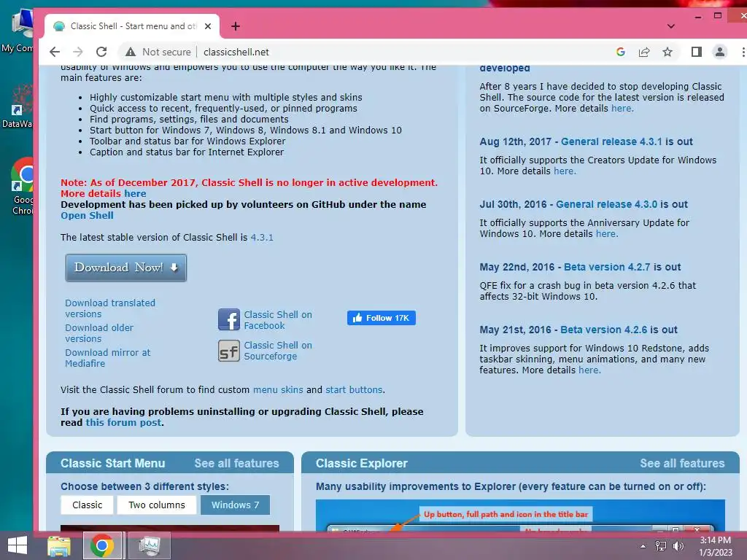Click the browser forward arrow
The height and width of the screenshot is (560, 747).
pos(78,52)
